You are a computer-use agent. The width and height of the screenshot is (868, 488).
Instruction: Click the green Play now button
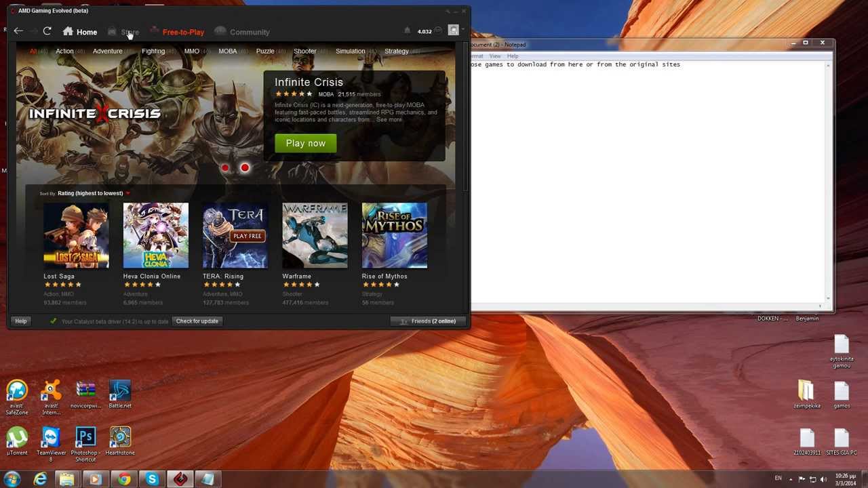click(306, 143)
